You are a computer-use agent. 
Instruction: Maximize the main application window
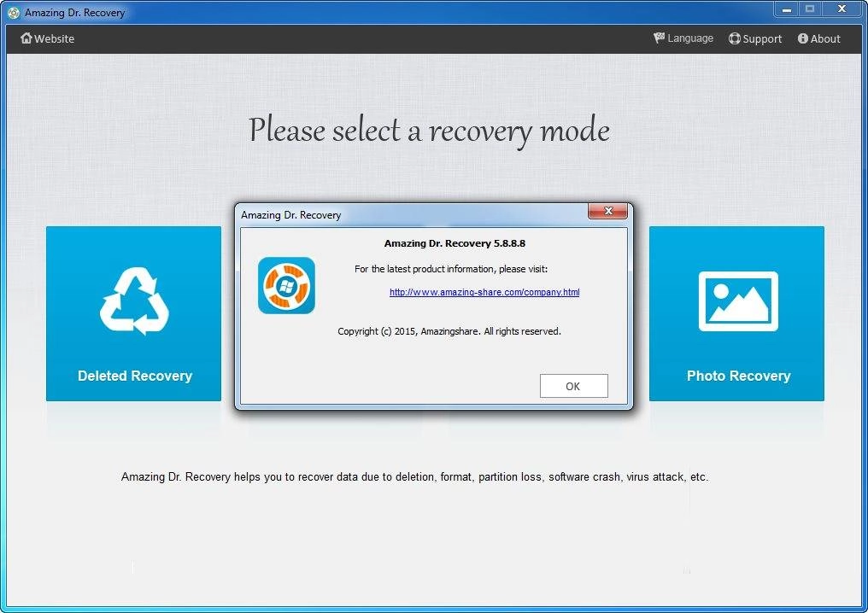810,9
